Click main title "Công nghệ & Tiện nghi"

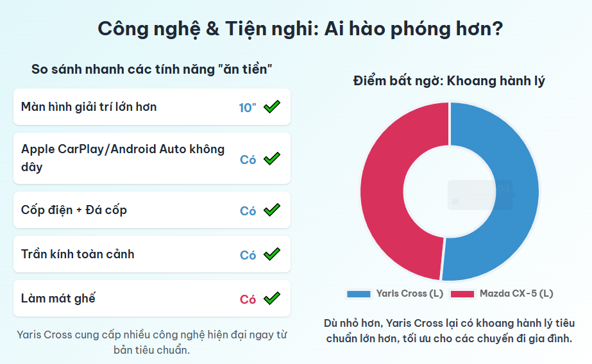click(208, 29)
